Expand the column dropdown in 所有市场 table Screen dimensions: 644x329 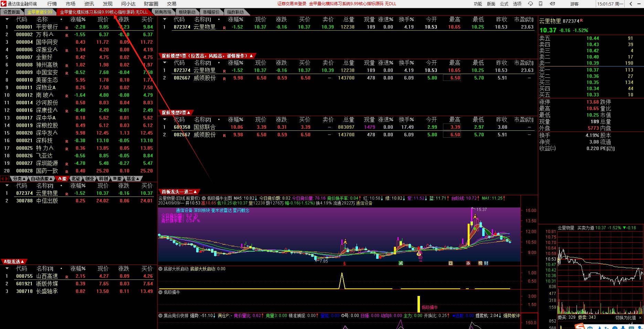[x=165, y=20]
